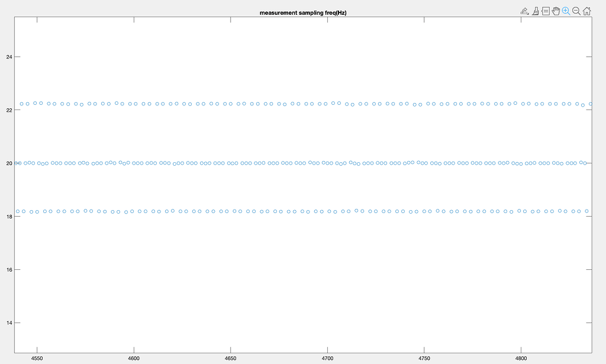Select the Export figure icon
This screenshot has height=364, width=606.
click(x=524, y=11)
